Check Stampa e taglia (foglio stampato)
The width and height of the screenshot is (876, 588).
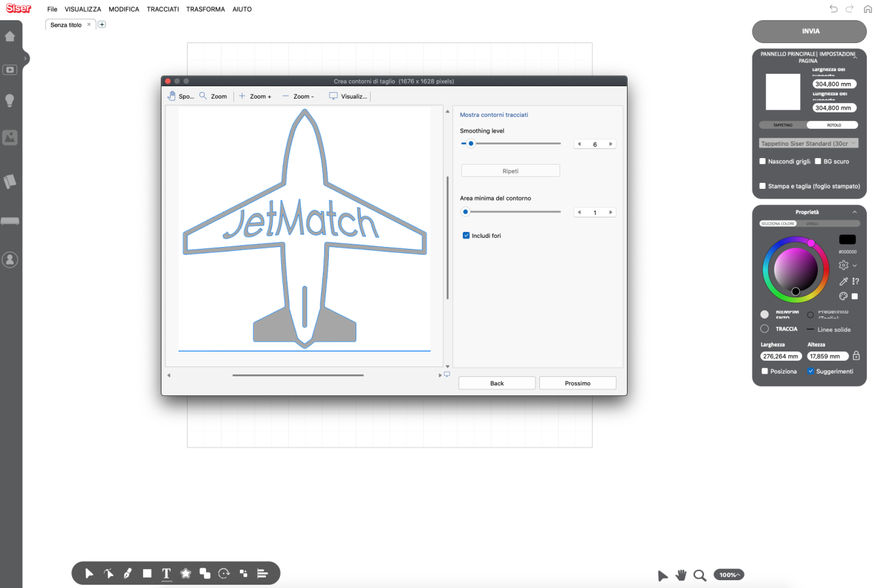click(762, 186)
